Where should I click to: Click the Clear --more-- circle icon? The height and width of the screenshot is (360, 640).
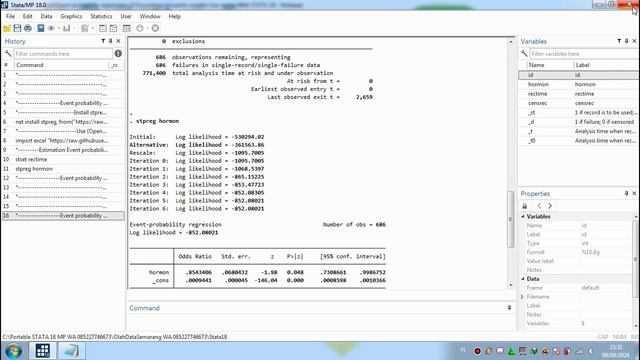point(140,28)
